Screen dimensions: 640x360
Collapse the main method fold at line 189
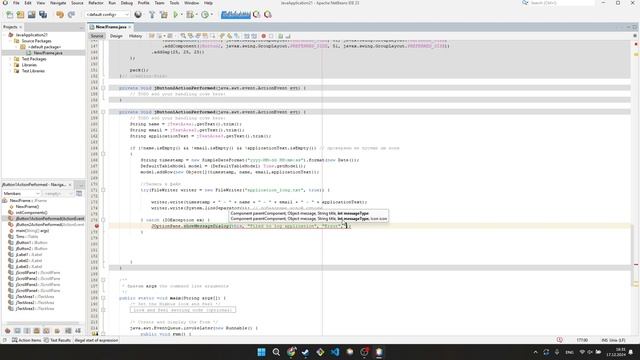tap(103, 298)
